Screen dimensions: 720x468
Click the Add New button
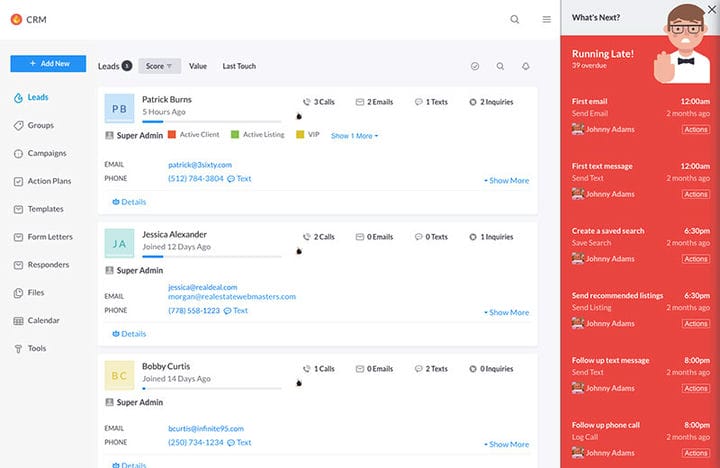48,64
